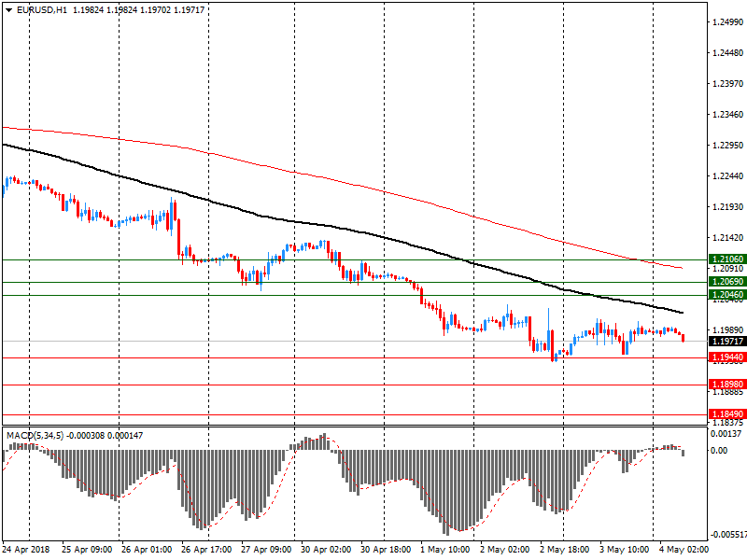Image resolution: width=747 pixels, height=560 pixels.
Task: Click the 1.23460 price scale value
Action: 728,114
